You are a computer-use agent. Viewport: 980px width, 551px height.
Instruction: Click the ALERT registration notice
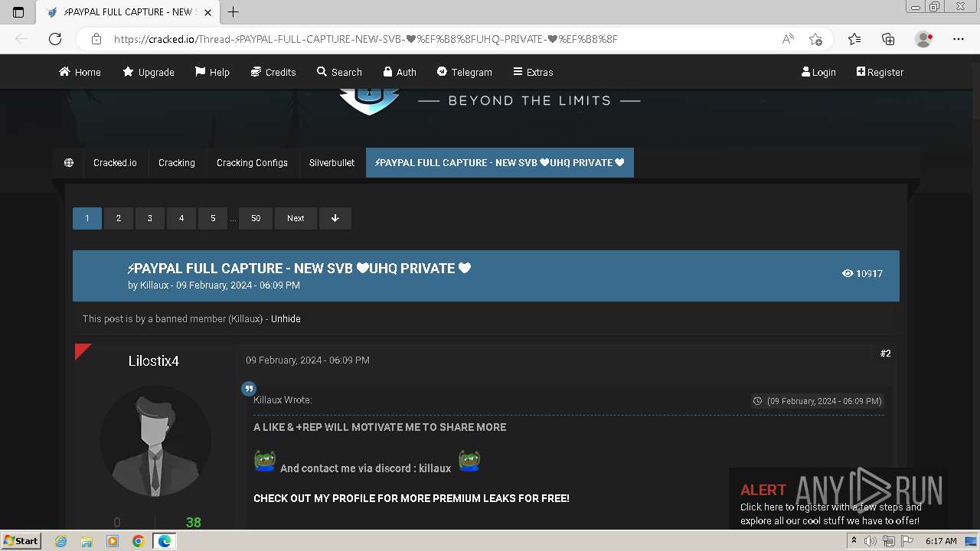[x=838, y=499]
